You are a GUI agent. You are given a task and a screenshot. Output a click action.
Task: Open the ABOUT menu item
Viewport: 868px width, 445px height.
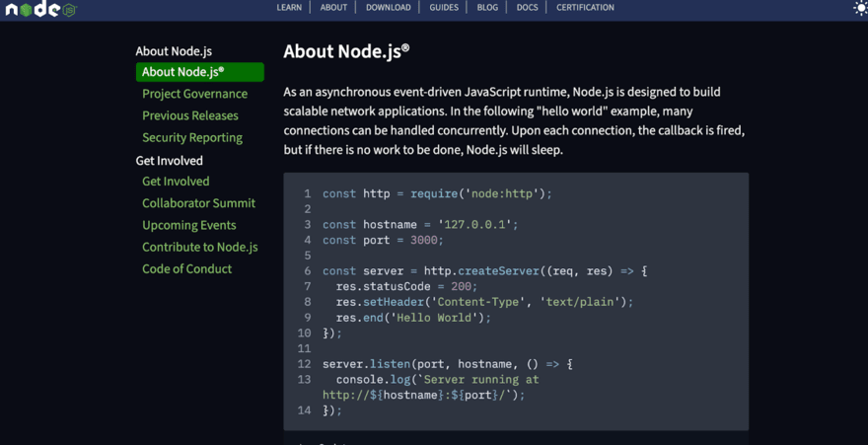(x=333, y=7)
